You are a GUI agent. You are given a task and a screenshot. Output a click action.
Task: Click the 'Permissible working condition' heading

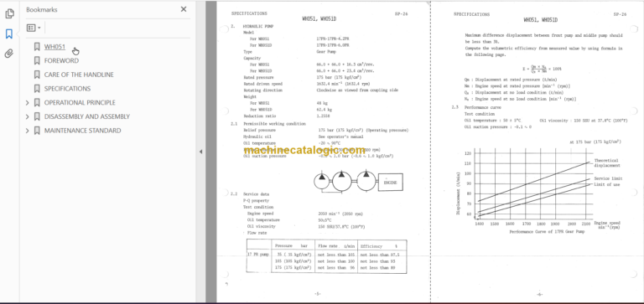pyautogui.click(x=274, y=123)
